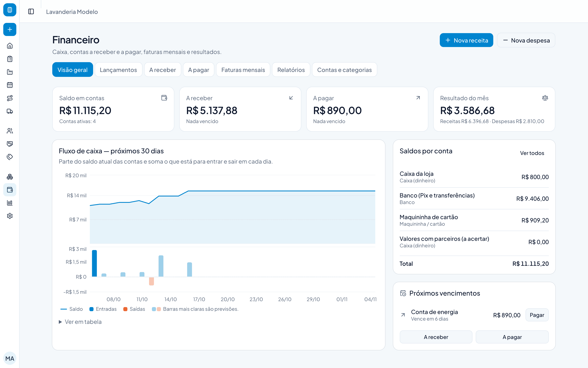
Task: Open the Contas e categorias tab
Action: pos(344,70)
